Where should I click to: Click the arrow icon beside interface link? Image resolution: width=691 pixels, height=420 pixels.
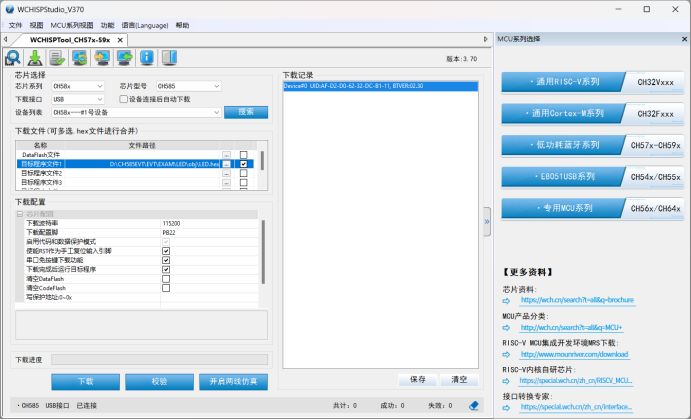(x=506, y=408)
